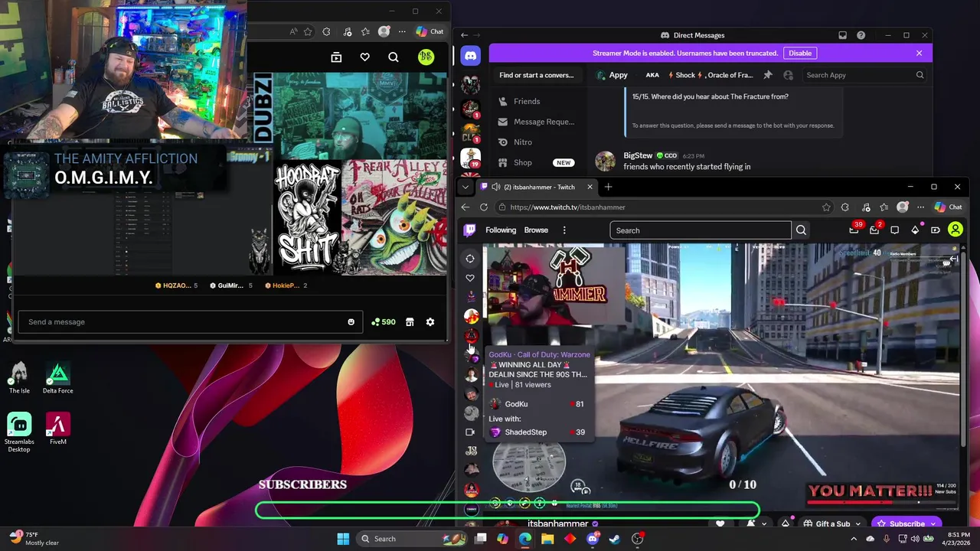Open a new browser tab beside Twitch tab

[609, 187]
